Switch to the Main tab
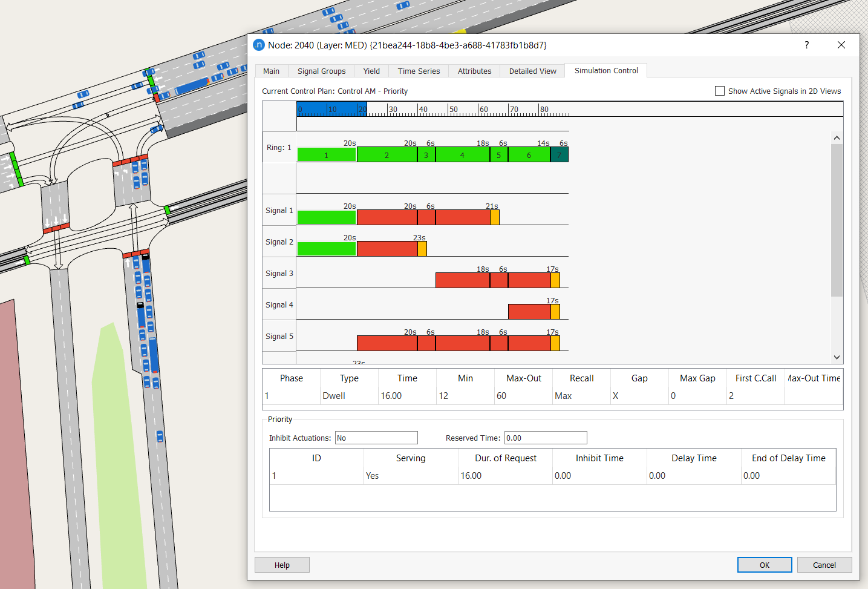This screenshot has width=868, height=589. 271,71
